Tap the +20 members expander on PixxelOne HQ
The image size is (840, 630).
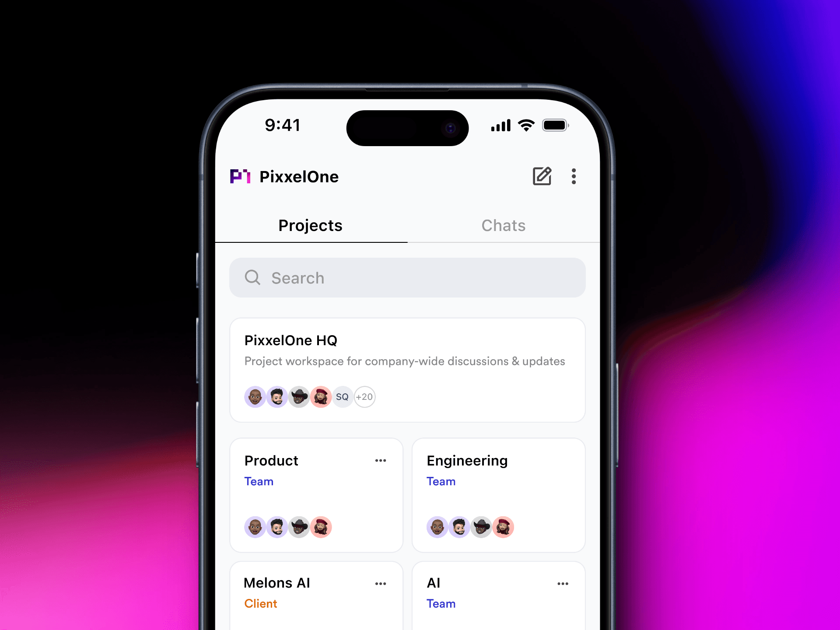point(364,396)
